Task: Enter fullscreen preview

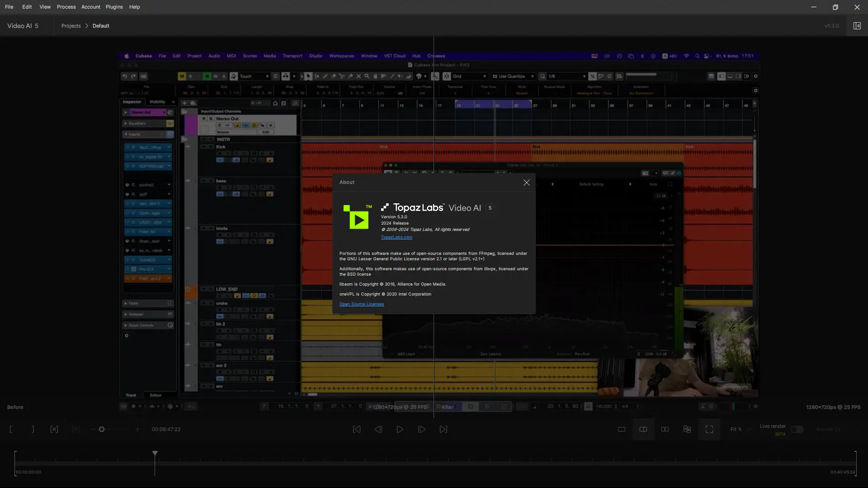Action: pos(709,429)
